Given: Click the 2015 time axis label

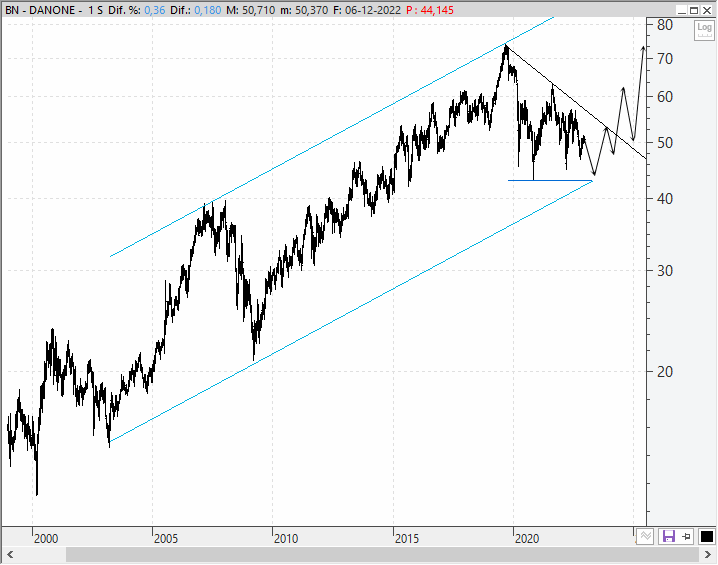Looking at the screenshot, I should tap(407, 538).
